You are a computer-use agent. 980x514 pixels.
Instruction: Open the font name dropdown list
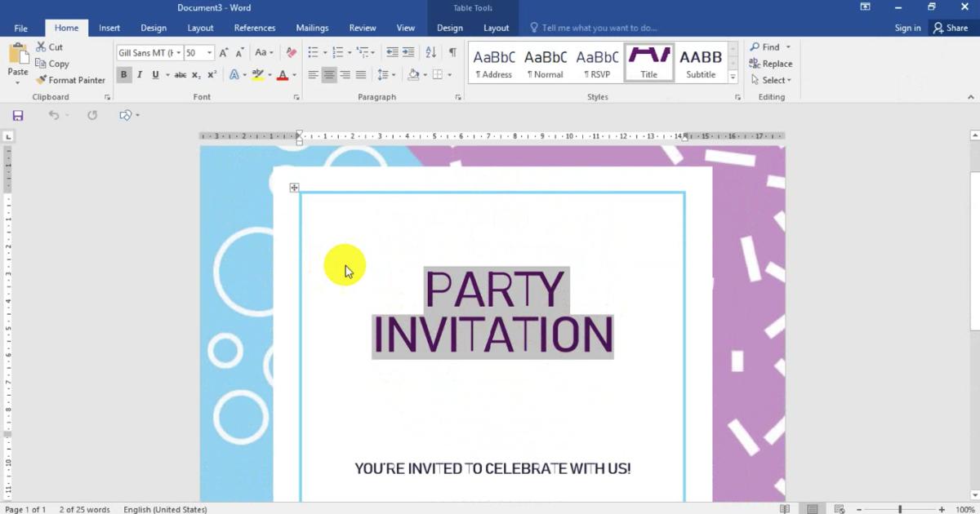178,53
